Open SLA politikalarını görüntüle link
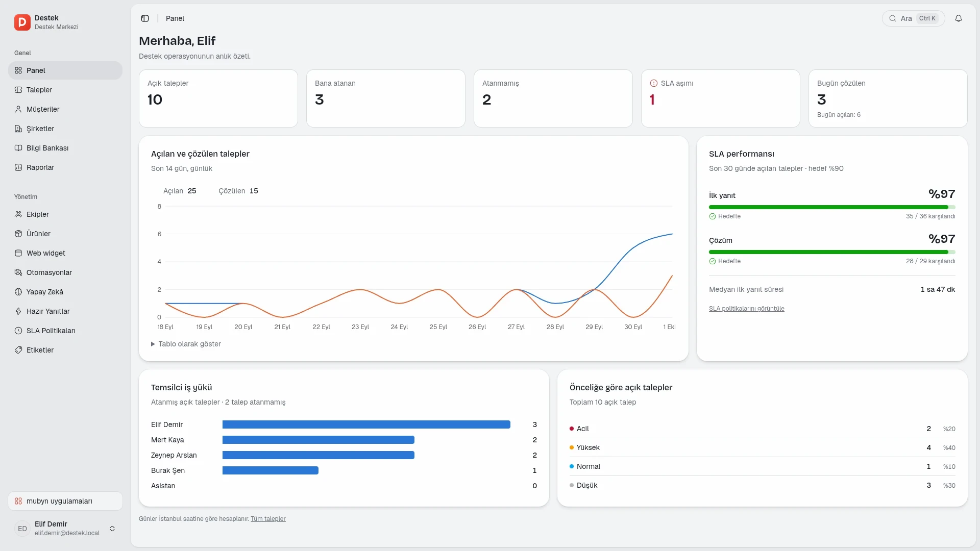 (x=746, y=309)
